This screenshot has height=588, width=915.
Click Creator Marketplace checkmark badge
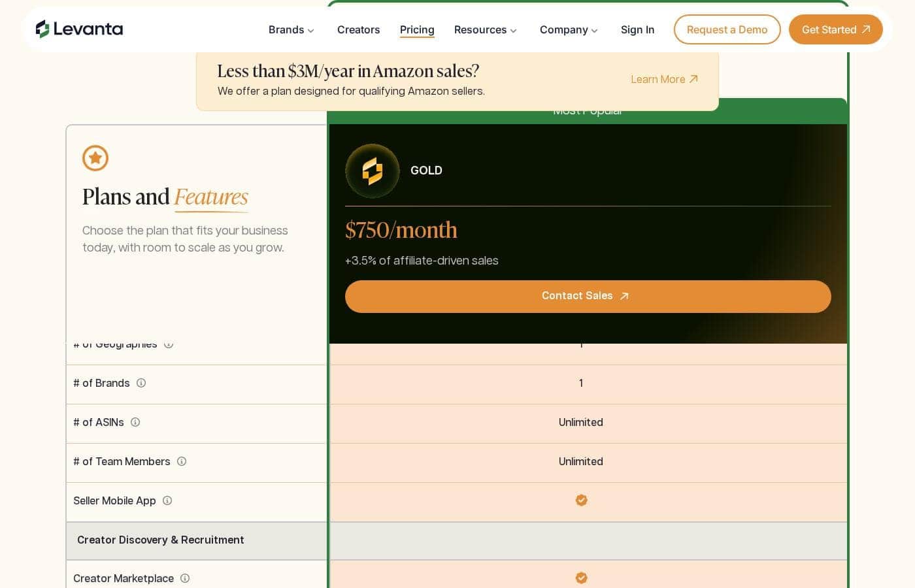click(581, 578)
